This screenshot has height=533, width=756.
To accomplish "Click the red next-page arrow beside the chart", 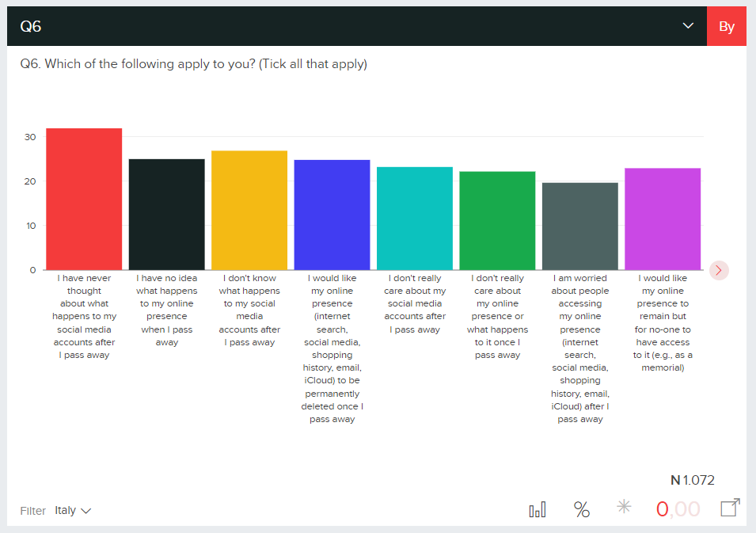I will tap(719, 270).
